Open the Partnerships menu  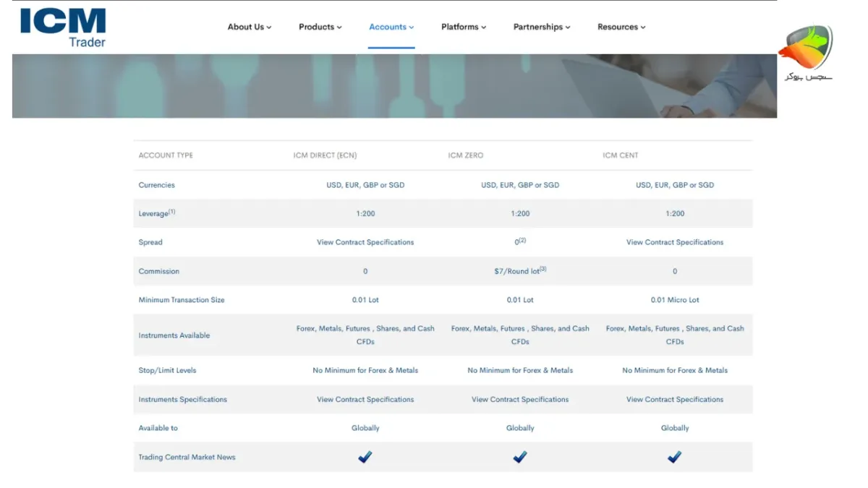click(542, 27)
